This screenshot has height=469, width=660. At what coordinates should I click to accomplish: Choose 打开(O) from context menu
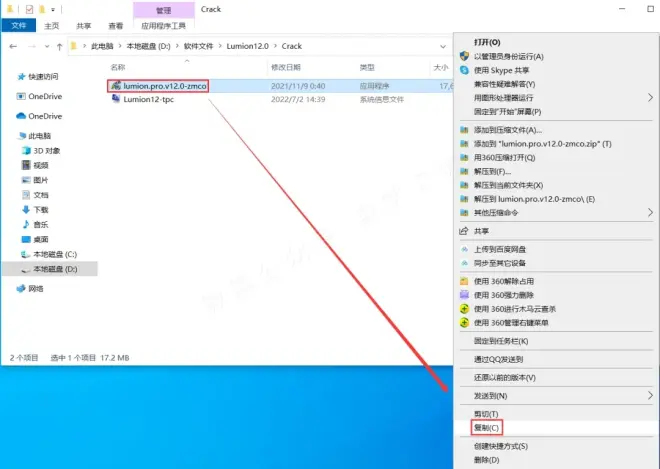pyautogui.click(x=487, y=43)
